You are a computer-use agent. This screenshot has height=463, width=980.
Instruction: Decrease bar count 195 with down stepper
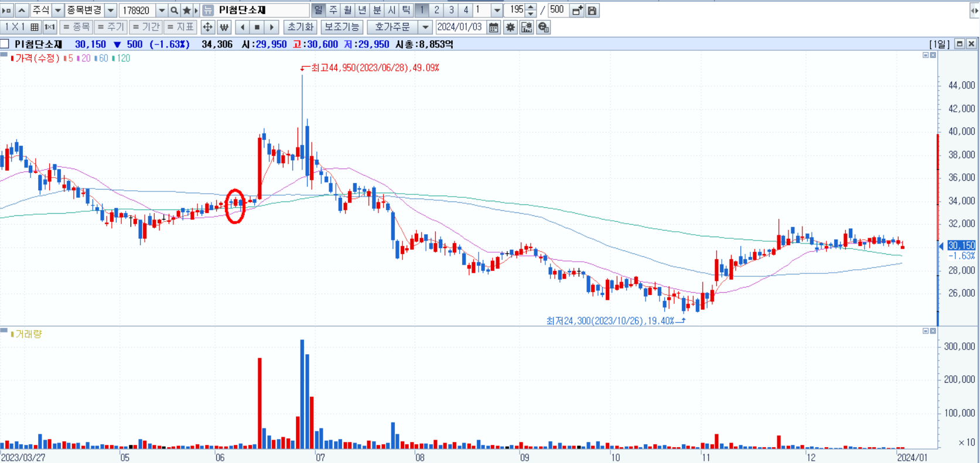(531, 14)
